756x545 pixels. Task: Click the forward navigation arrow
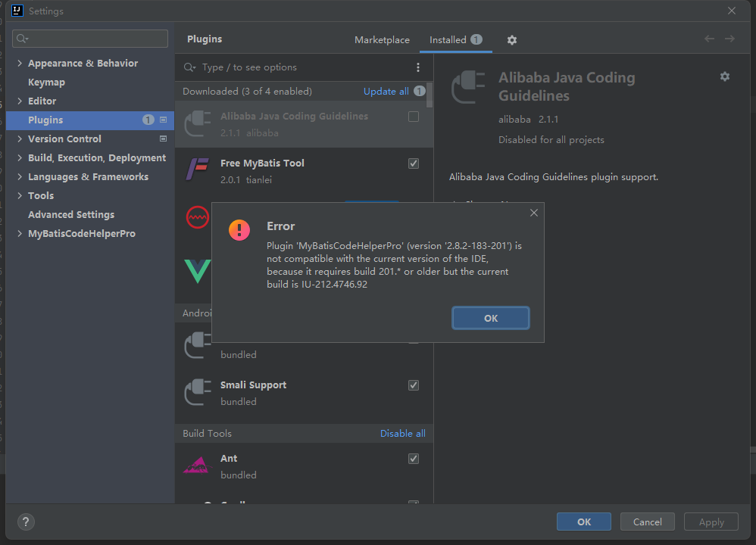[x=730, y=39]
